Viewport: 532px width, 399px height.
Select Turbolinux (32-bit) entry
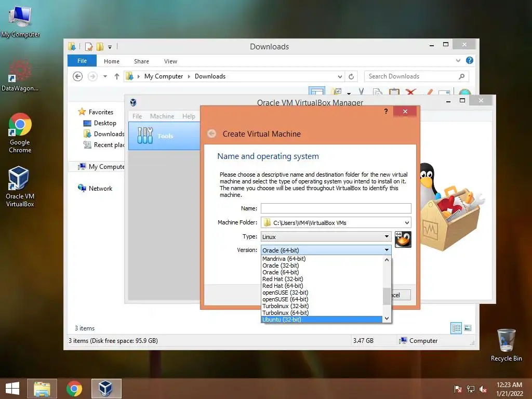click(322, 306)
